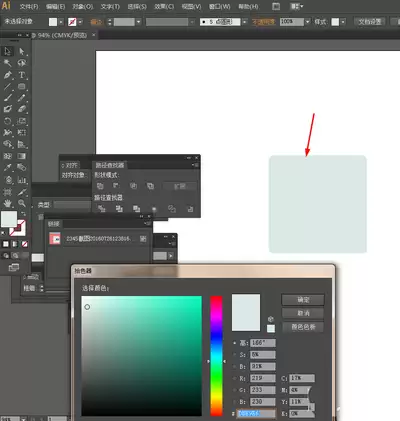Pick the Eyedropper tool
The height and width of the screenshot is (421, 400).
pyautogui.click(x=8, y=167)
